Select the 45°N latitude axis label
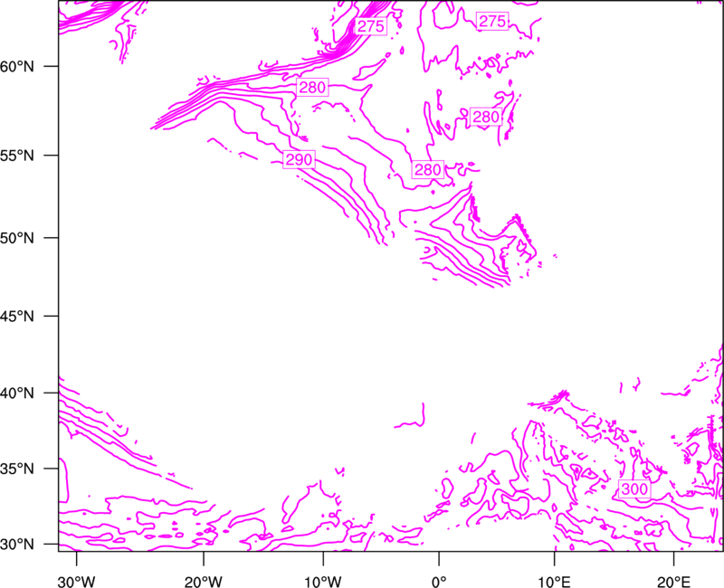Viewport: 724px width, 588px height. click(x=17, y=317)
